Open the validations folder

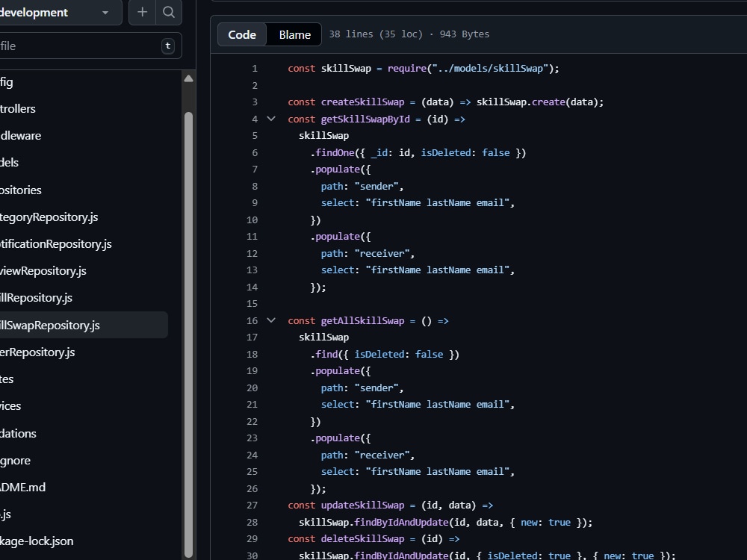(18, 433)
